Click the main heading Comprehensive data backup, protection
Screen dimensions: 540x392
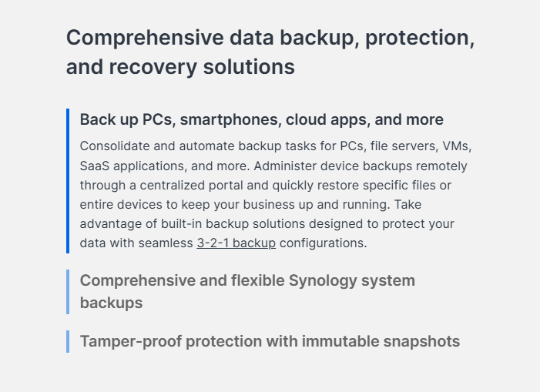(x=270, y=38)
